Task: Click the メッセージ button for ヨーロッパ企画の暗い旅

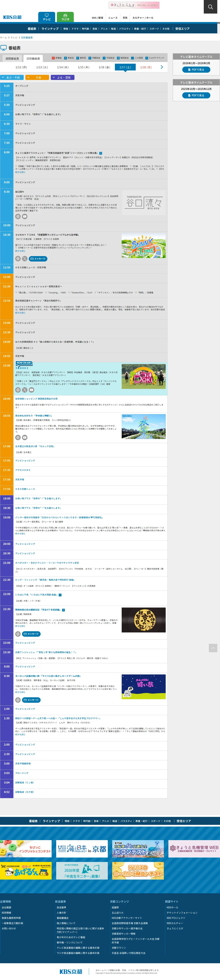Action: coord(31,700)
